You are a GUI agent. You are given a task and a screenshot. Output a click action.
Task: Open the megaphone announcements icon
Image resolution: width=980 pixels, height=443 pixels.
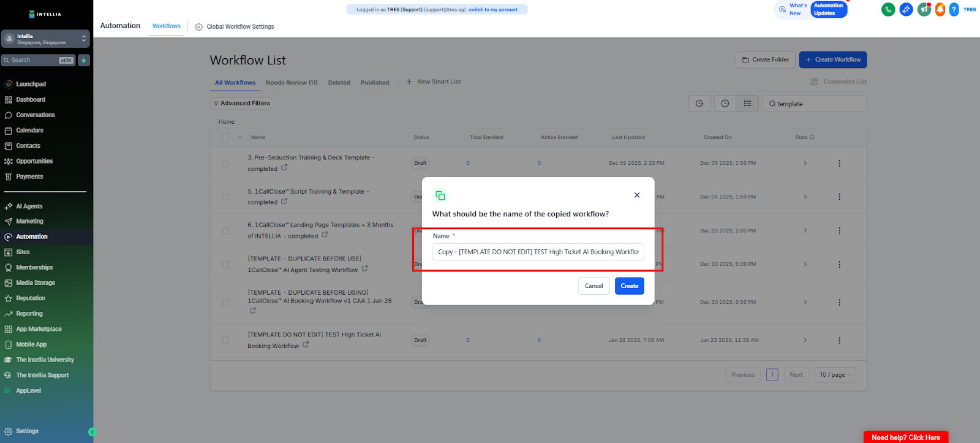pos(924,9)
